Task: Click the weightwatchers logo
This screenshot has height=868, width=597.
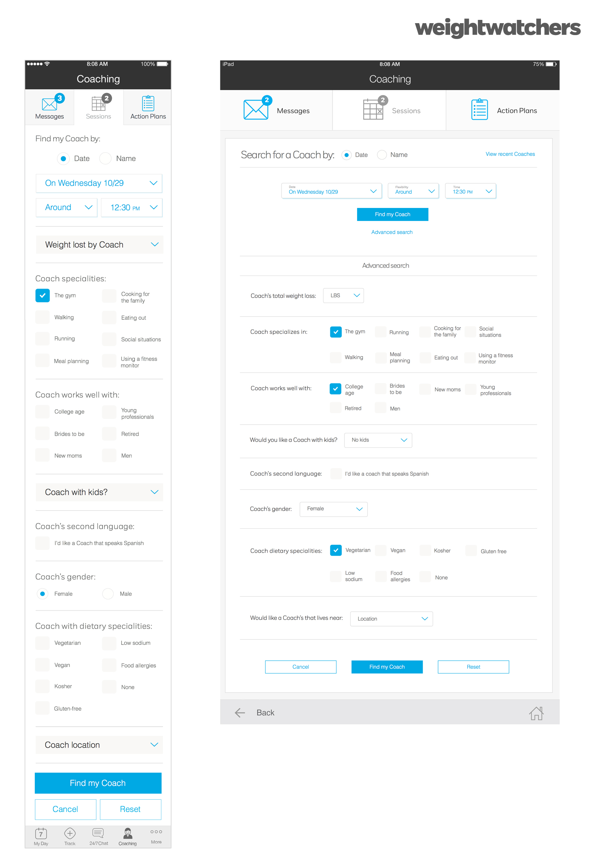Action: [x=497, y=28]
